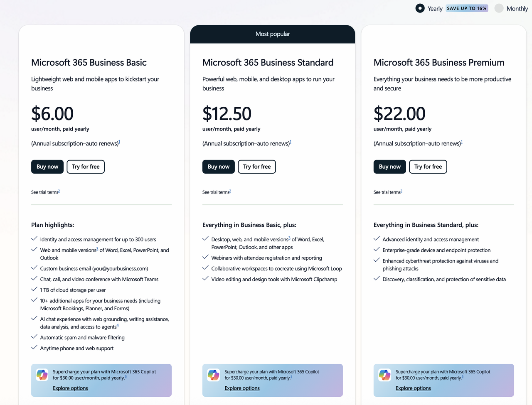Start free trial of Business Standard
The width and height of the screenshot is (532, 405).
(x=257, y=167)
